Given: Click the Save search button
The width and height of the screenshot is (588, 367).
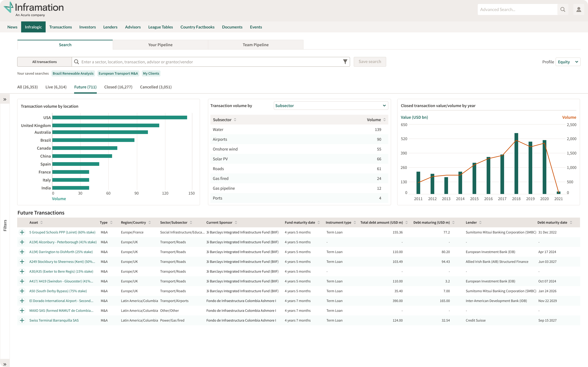Looking at the screenshot, I should click(x=369, y=62).
